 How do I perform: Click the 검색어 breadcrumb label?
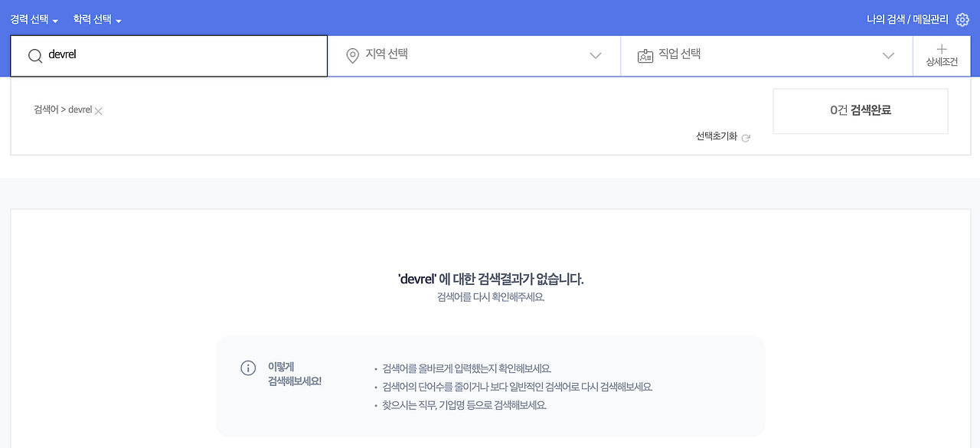tap(45, 110)
